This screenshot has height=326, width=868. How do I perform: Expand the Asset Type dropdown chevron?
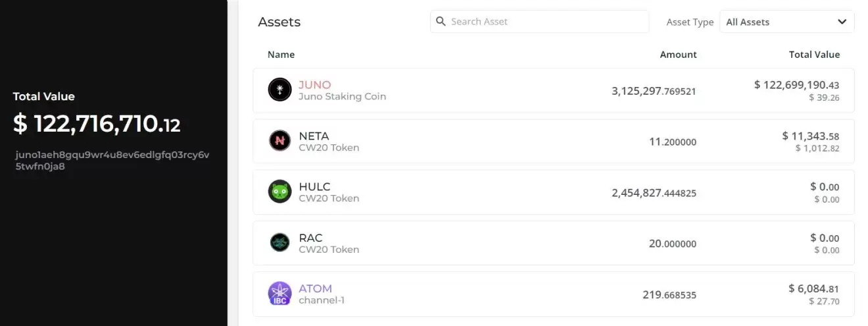[x=842, y=22]
